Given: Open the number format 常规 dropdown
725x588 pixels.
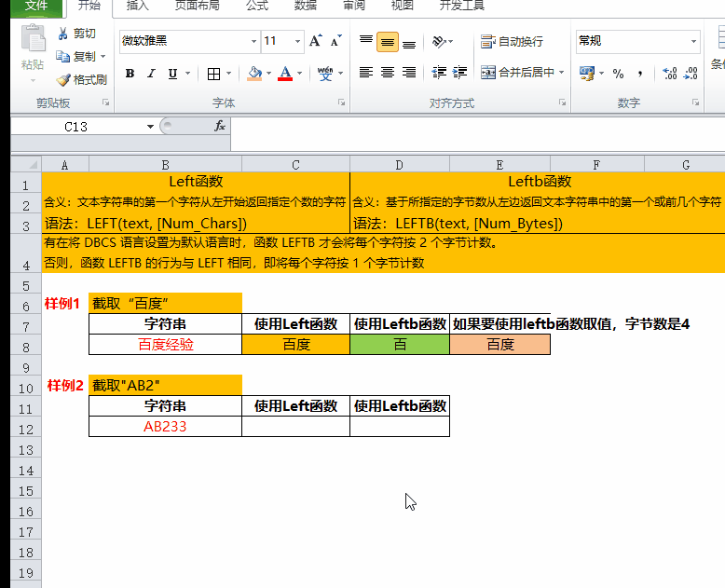Looking at the screenshot, I should tap(693, 41).
